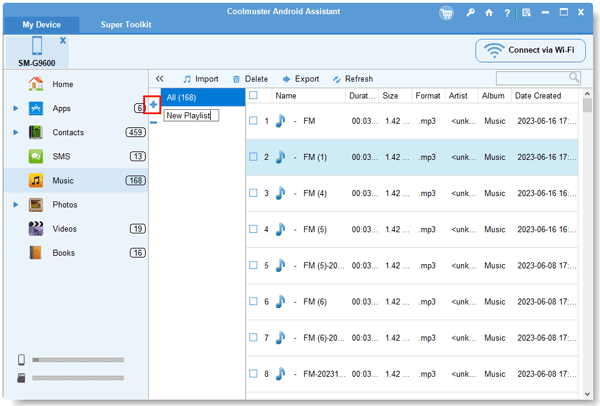The height and width of the screenshot is (406, 600).
Task: Sort by the Album column header
Action: tap(494, 96)
